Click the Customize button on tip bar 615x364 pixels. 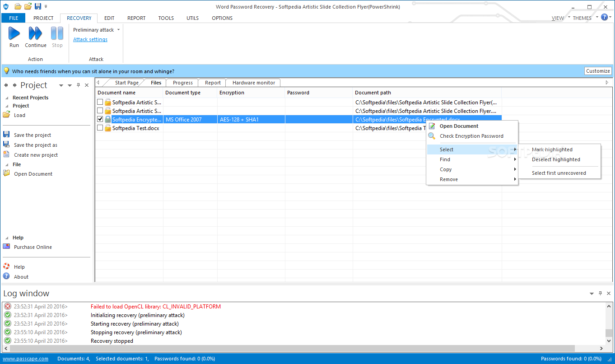coord(598,71)
